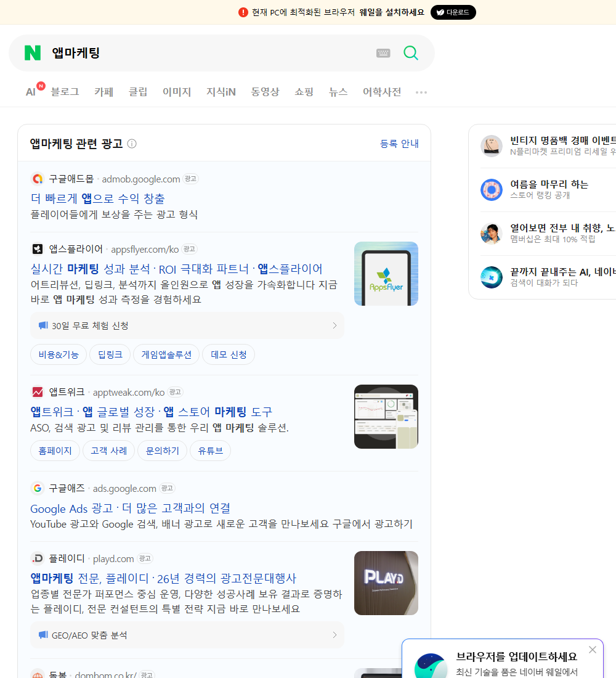Viewport: 616px width, 678px height.
Task: Click the apptweak.com/ko URL text
Action: click(x=129, y=392)
